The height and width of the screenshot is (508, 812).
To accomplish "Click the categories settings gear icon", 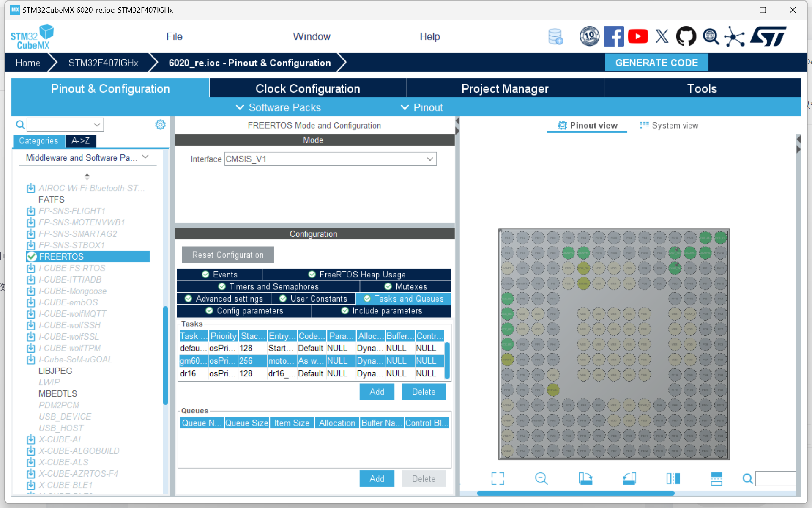I will point(160,124).
